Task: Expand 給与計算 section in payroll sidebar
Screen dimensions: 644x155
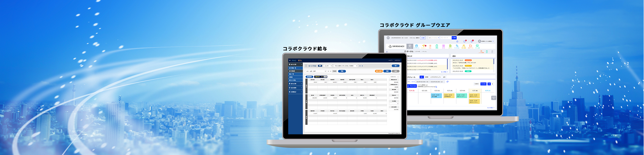Action: pyautogui.click(x=295, y=64)
